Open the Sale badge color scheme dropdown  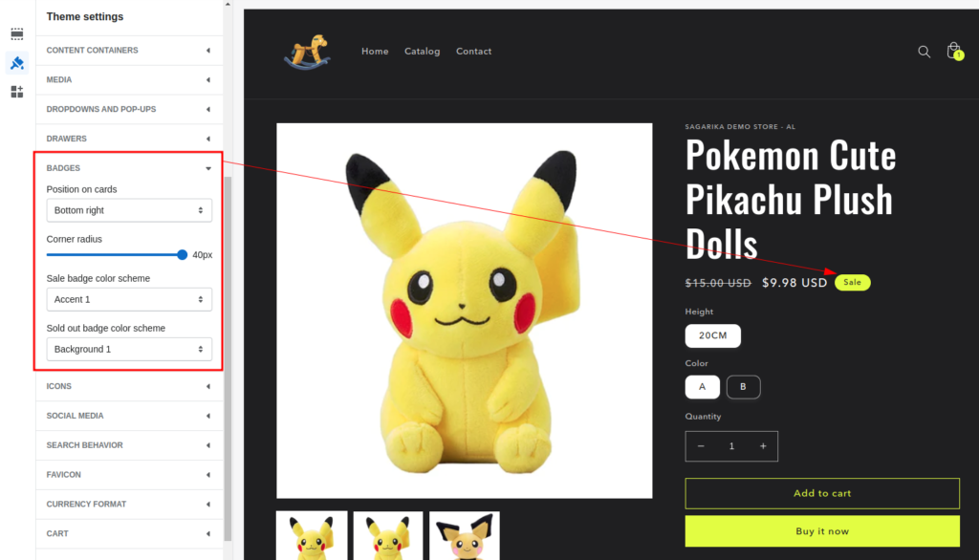[x=129, y=300]
